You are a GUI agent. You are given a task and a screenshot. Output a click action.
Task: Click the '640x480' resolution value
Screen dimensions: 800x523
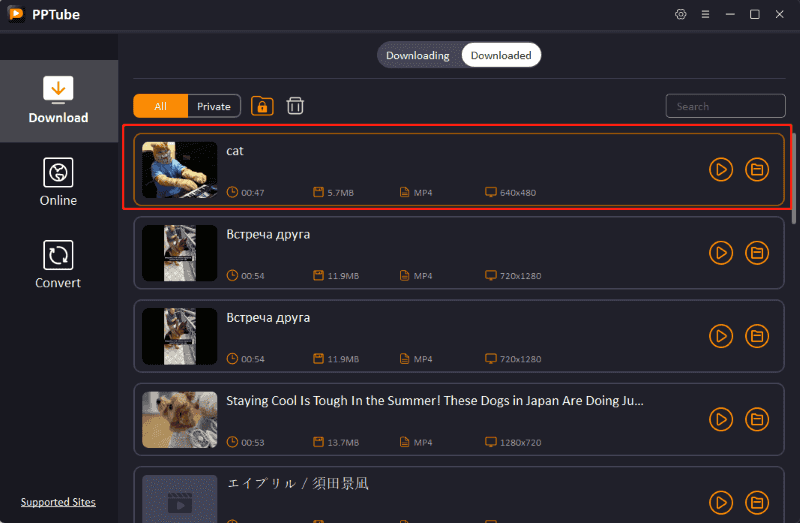[518, 193]
